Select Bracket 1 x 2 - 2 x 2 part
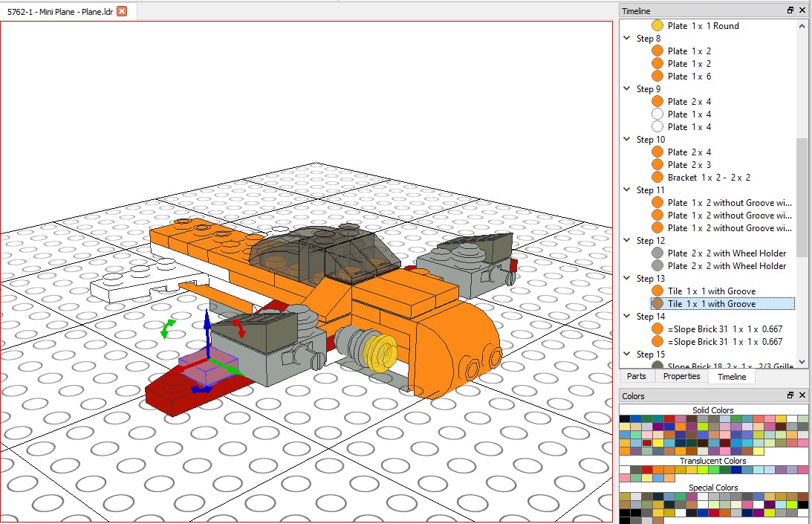The width and height of the screenshot is (812, 524). click(708, 178)
